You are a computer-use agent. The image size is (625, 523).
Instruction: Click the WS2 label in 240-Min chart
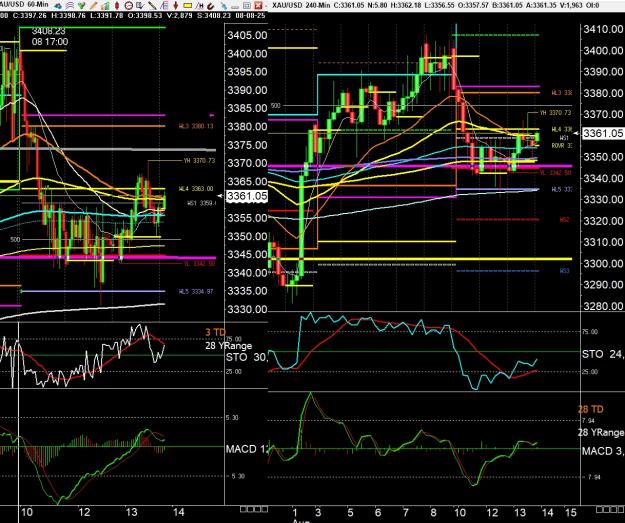pos(564,220)
